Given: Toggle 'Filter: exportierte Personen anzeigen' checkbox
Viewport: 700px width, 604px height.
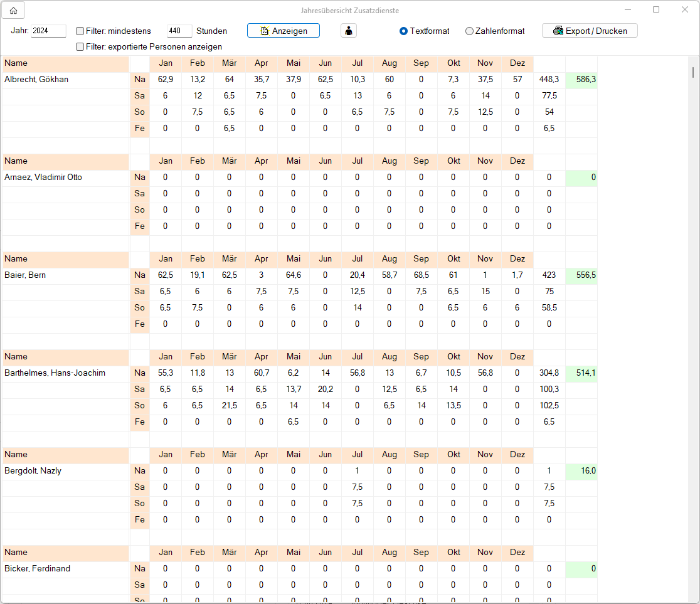Looking at the screenshot, I should [x=80, y=46].
